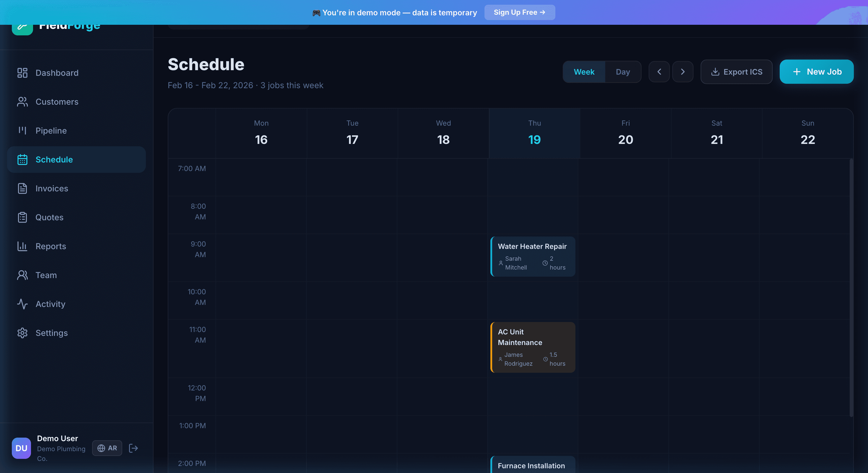Click the logout icon next to Demo User
868x473 pixels.
133,448
